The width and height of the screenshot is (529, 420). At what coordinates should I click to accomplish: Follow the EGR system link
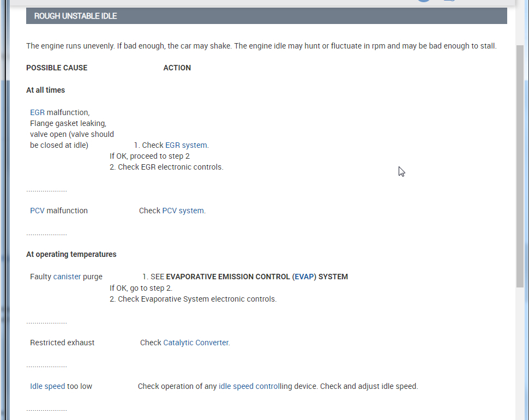186,145
